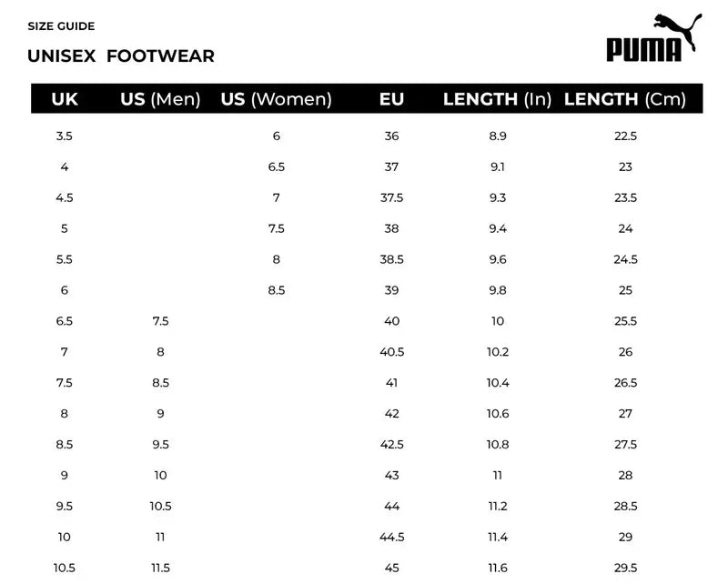The height and width of the screenshot is (584, 728).
Task: Click the US (Women) column header
Action: [x=276, y=99]
